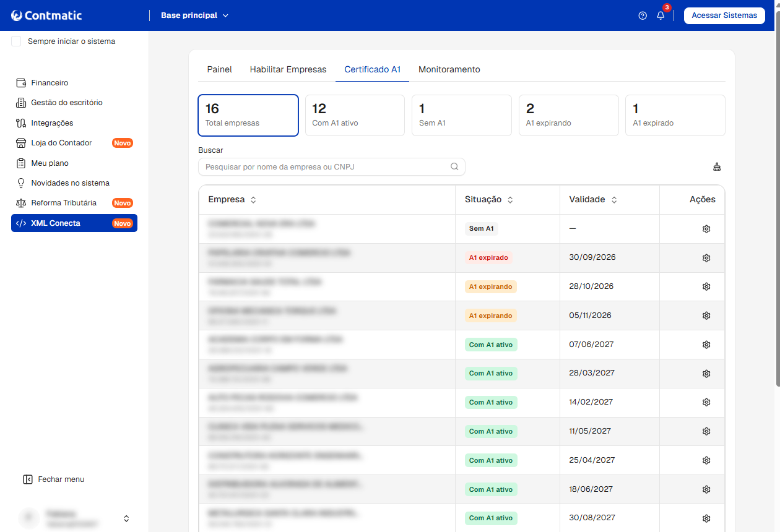Click the 30/08/2027 validity date
The image size is (780, 532).
(x=592, y=518)
